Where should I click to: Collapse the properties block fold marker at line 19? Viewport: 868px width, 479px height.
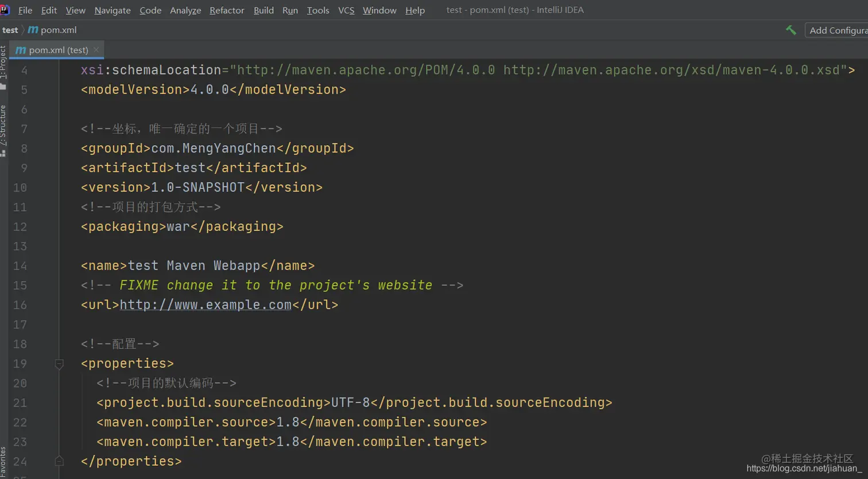59,364
